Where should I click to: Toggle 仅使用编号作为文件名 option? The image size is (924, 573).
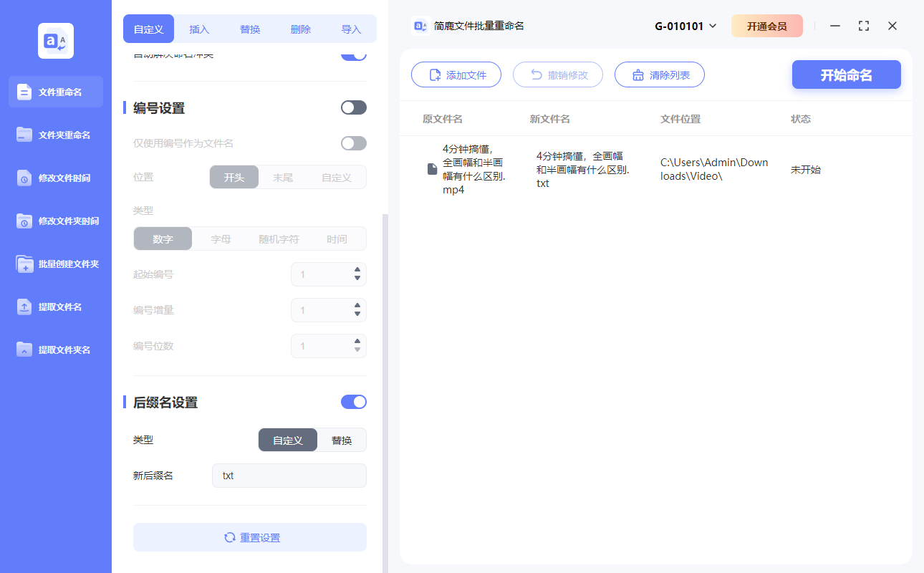pos(353,143)
